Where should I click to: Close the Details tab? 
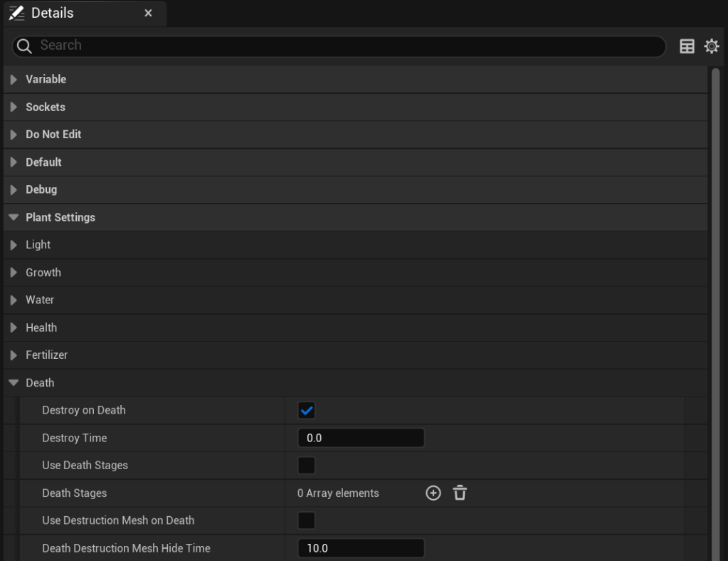[x=148, y=14]
